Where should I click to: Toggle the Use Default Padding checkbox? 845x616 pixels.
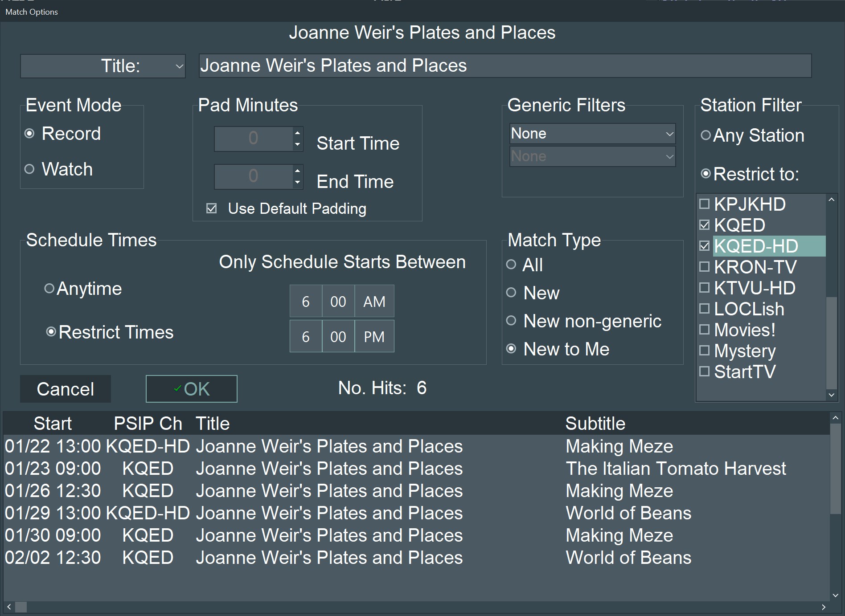click(x=212, y=208)
